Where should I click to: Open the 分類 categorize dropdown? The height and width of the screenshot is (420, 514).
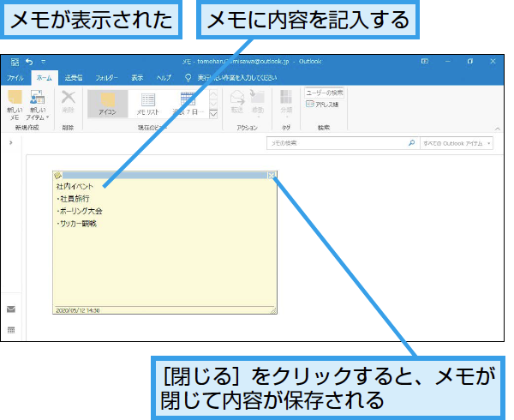pos(286,104)
